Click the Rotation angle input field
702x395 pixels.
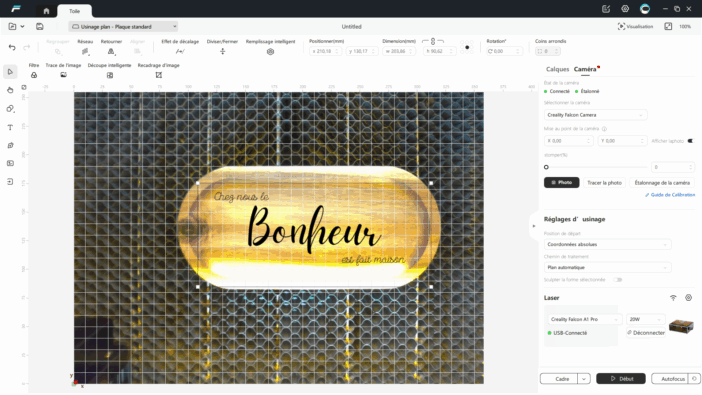(504, 52)
